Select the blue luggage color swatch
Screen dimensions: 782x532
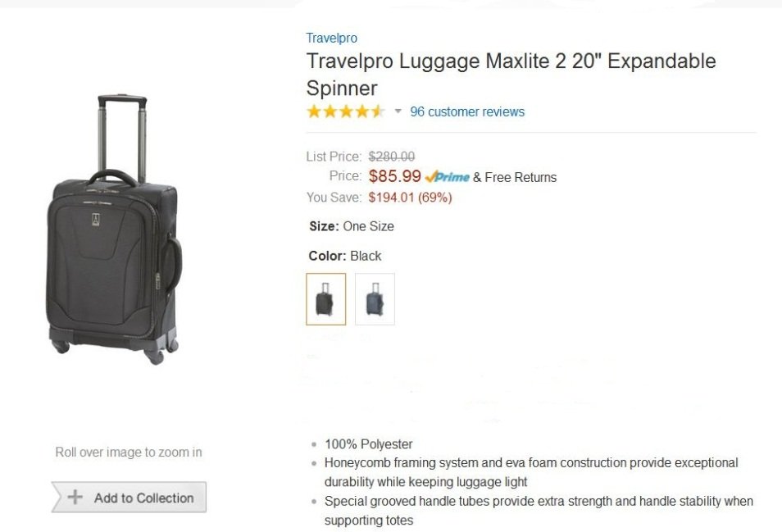(x=375, y=299)
